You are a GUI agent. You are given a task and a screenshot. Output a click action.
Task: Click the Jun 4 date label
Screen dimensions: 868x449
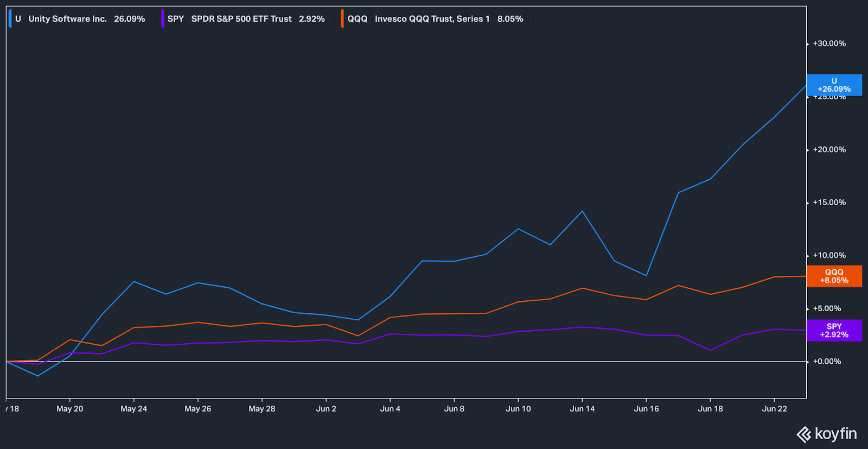pyautogui.click(x=390, y=409)
